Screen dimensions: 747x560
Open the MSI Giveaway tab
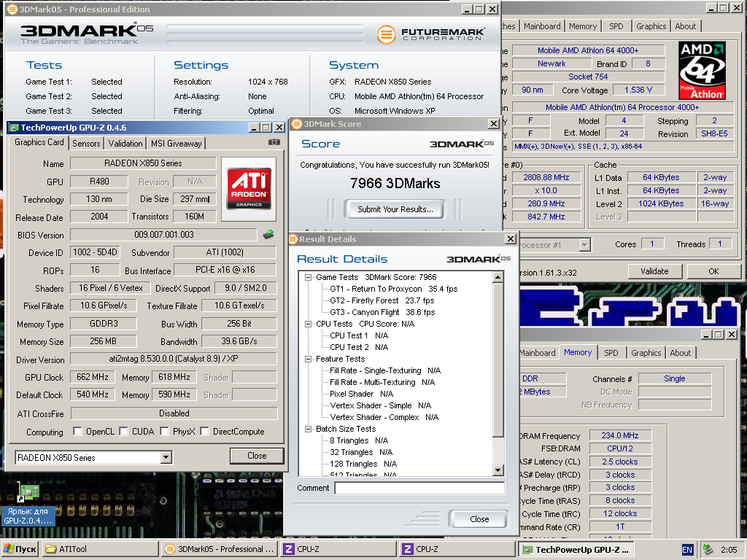pyautogui.click(x=177, y=144)
